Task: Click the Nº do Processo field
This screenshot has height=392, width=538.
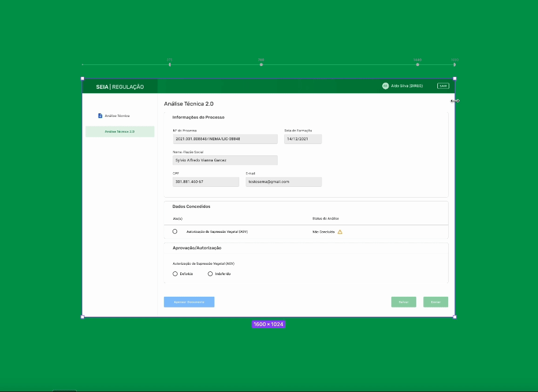Action: pos(225,139)
